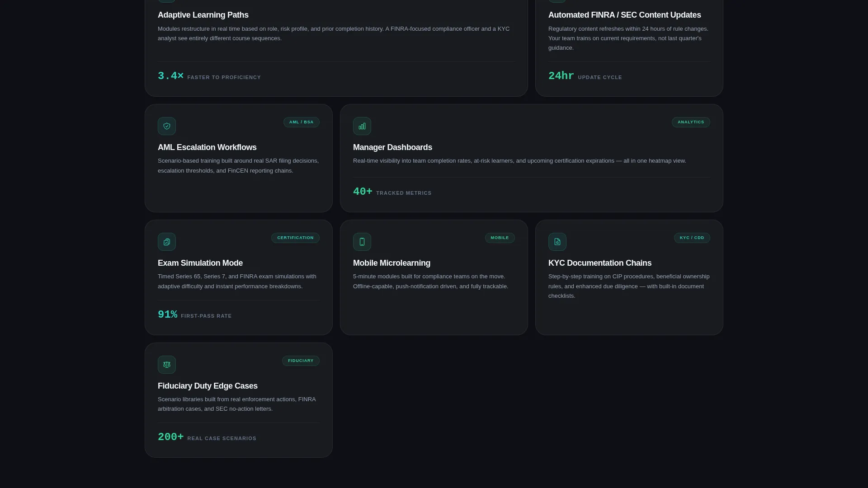Viewport: 868px width, 488px height.
Task: Click the UPDATE CYCLE label
Action: point(600,78)
